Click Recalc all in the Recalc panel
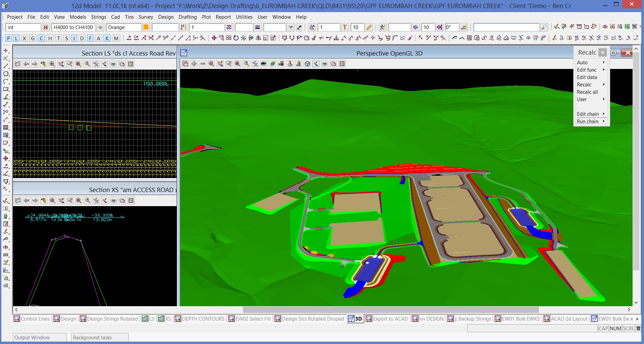The image size is (644, 344). coord(587,92)
